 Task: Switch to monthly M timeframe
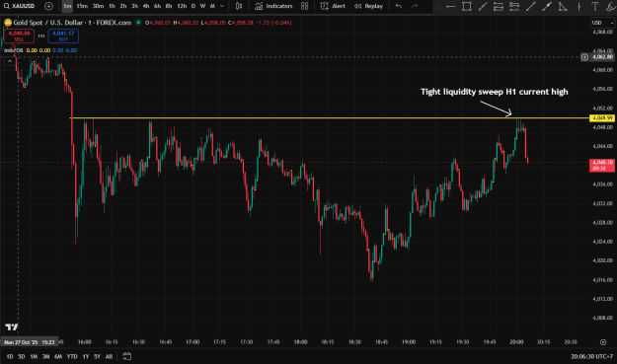click(x=212, y=6)
